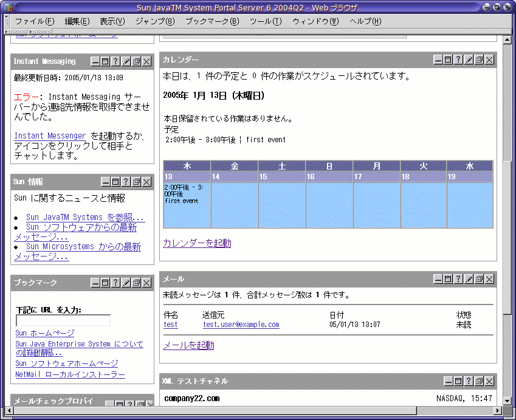Image resolution: width=516 pixels, height=420 pixels.
Task: Click the horizontal scrollbar thumb
Action: (215, 410)
